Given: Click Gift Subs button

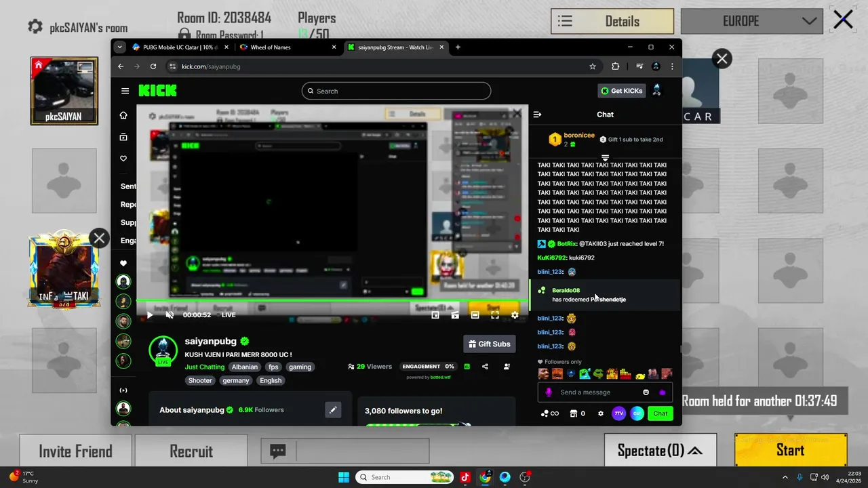Looking at the screenshot, I should point(490,344).
